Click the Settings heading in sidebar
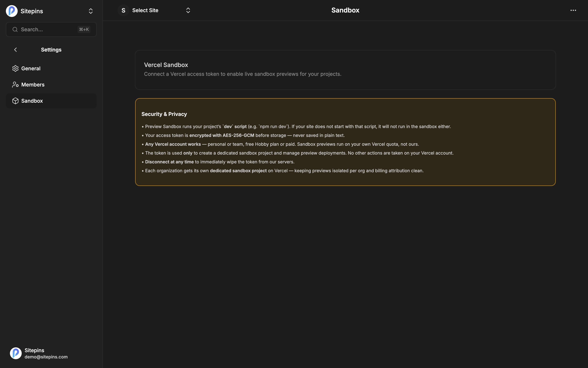Screen dimensions: 588x368 [51, 50]
